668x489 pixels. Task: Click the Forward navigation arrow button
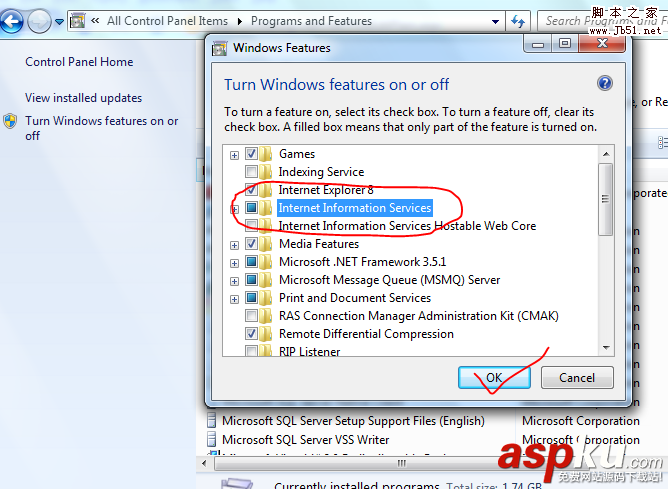point(39,21)
